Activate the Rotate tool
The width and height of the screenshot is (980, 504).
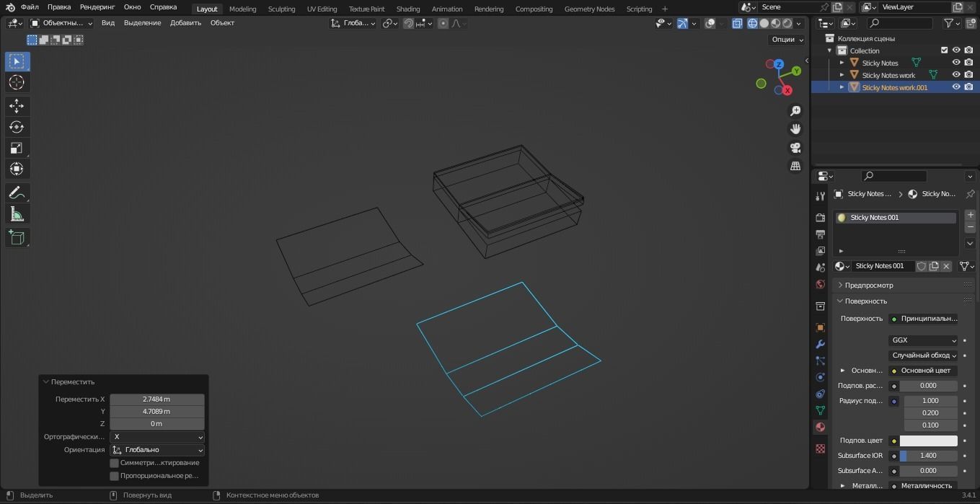[x=17, y=126]
